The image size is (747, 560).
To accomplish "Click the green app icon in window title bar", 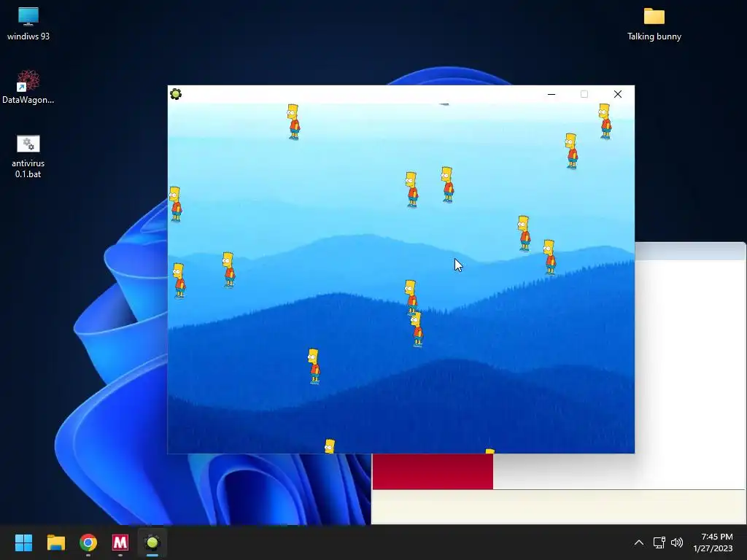I will [x=176, y=94].
